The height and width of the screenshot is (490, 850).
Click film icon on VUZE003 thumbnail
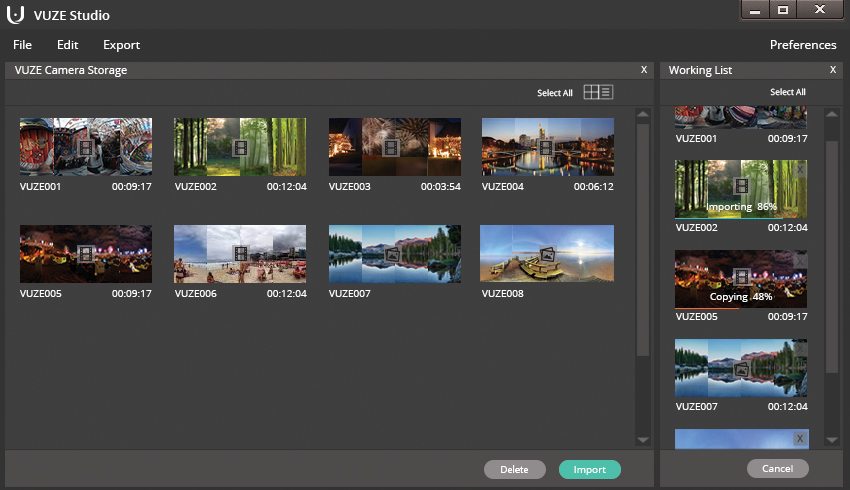pos(391,147)
